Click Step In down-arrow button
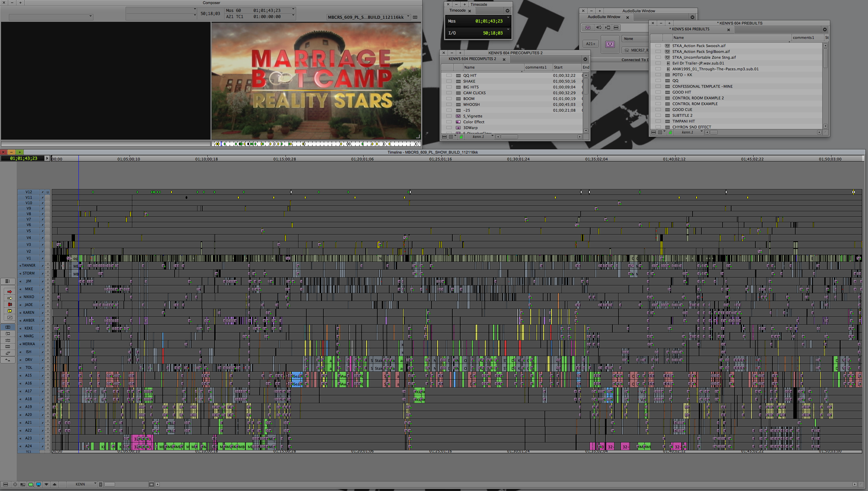Image resolution: width=868 pixels, height=491 pixels. point(46,484)
